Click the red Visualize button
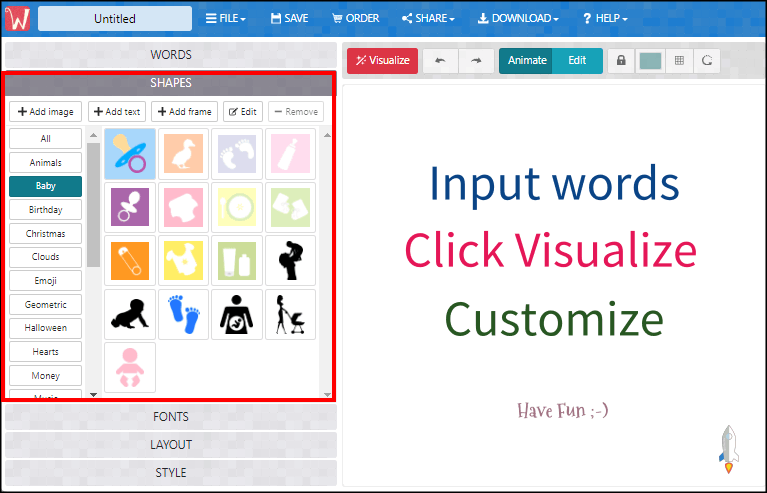This screenshot has height=493, width=767. pyautogui.click(x=382, y=61)
